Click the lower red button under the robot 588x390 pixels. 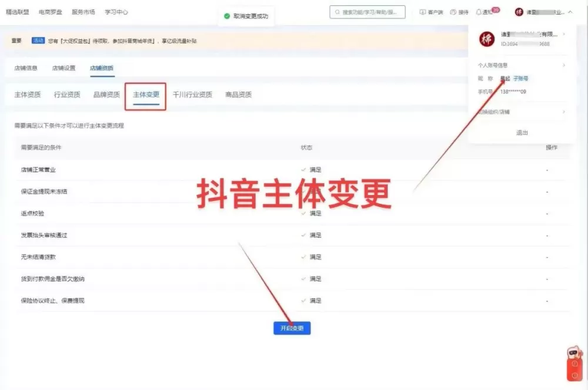click(x=574, y=375)
